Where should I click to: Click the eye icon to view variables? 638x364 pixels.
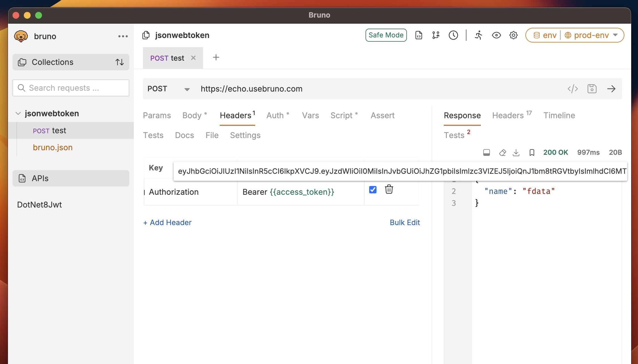point(496,35)
